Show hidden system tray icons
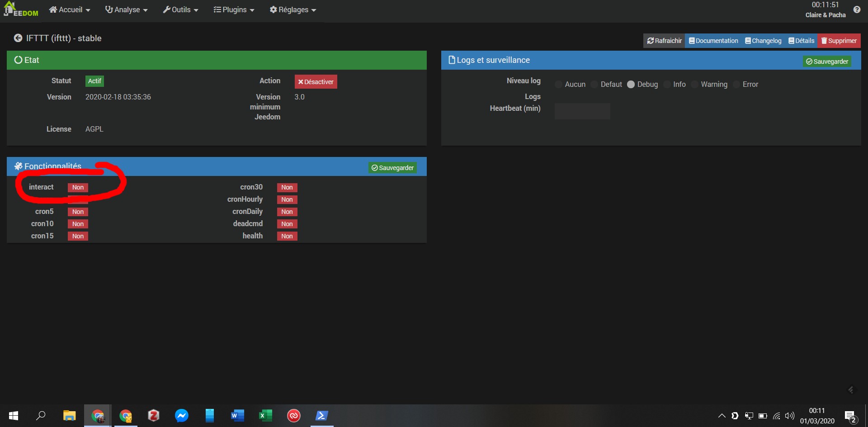The width and height of the screenshot is (868, 427). click(x=722, y=416)
